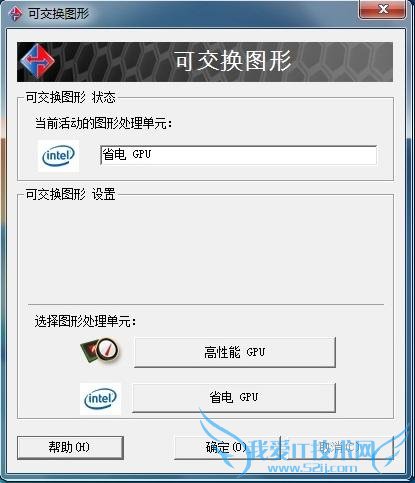Open help with the 帮助(H) button
The height and width of the screenshot is (483, 415).
coord(70,447)
